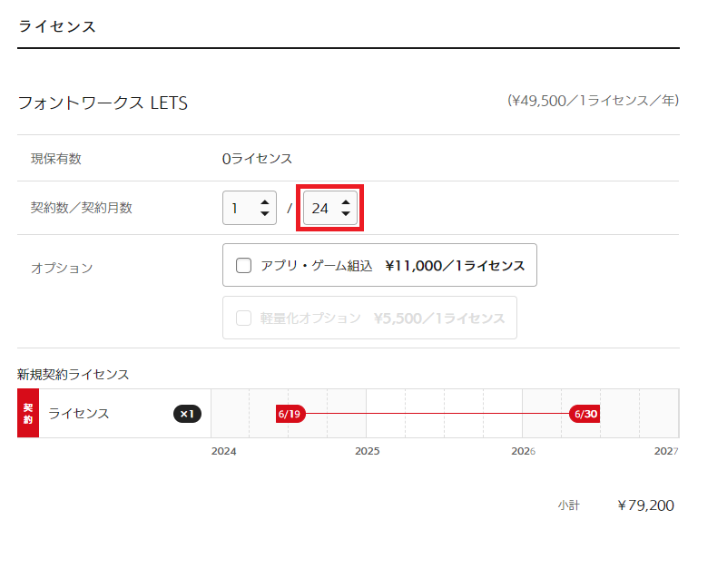Click the 2025 year label on timeline
The width and height of the screenshot is (727, 588).
pos(368,451)
